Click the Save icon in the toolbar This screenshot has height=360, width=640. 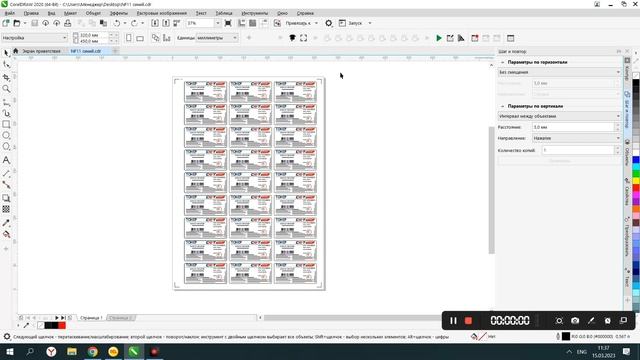click(x=35, y=23)
